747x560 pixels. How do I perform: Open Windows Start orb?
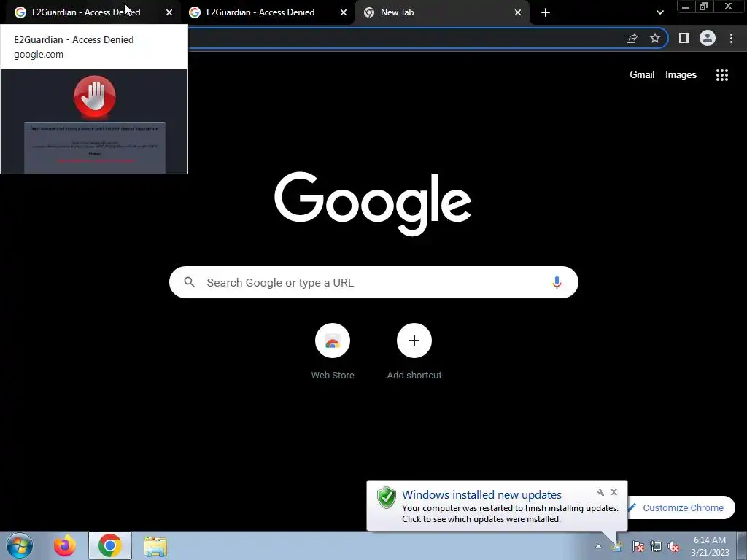click(20, 545)
